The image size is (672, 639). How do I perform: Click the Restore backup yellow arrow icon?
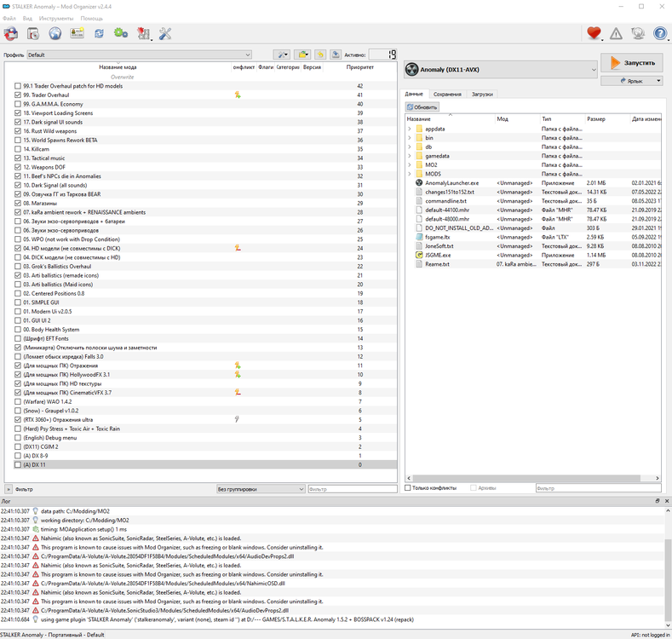(x=320, y=55)
